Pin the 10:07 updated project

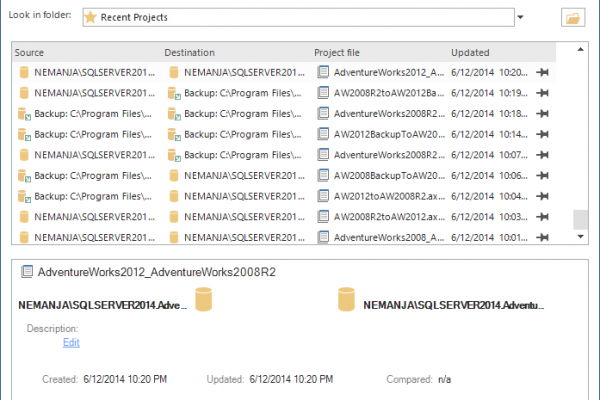[x=543, y=155]
